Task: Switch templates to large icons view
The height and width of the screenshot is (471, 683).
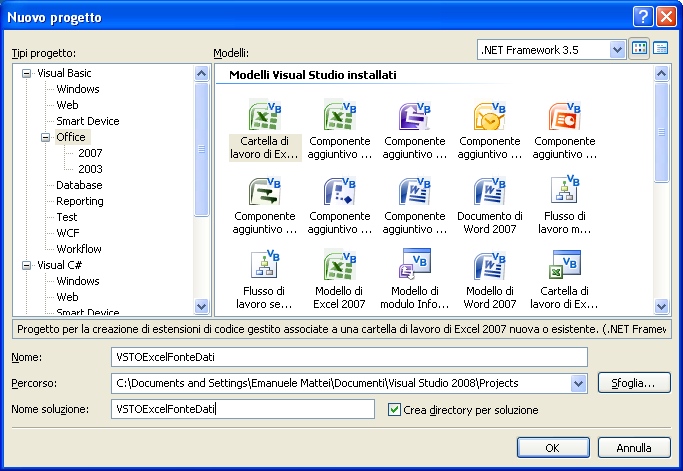Action: 639,48
